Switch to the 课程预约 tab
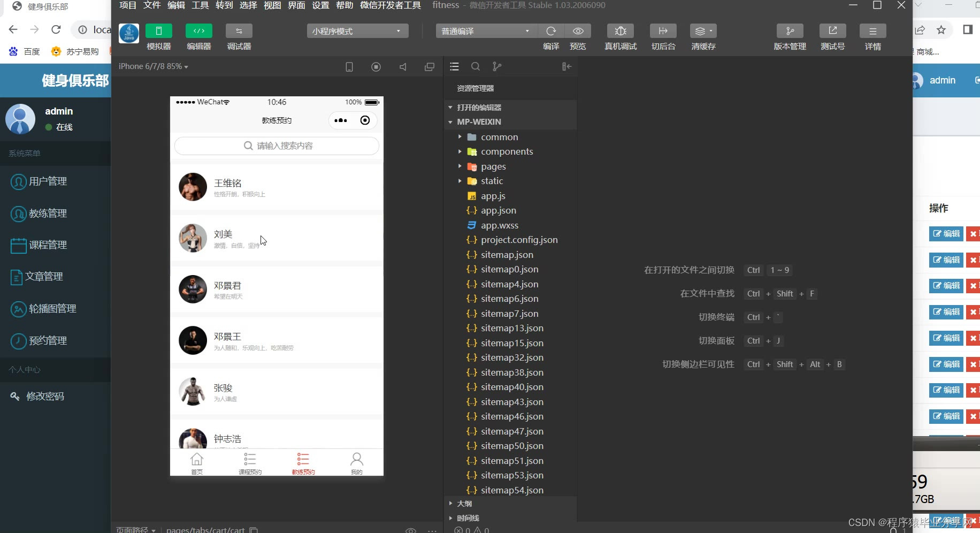 pos(250,463)
